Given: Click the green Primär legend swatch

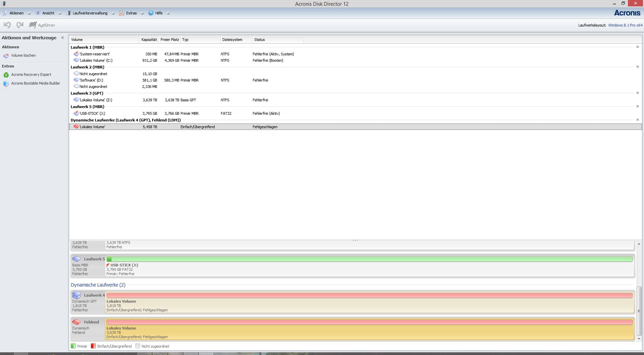Looking at the screenshot, I should [x=73, y=346].
